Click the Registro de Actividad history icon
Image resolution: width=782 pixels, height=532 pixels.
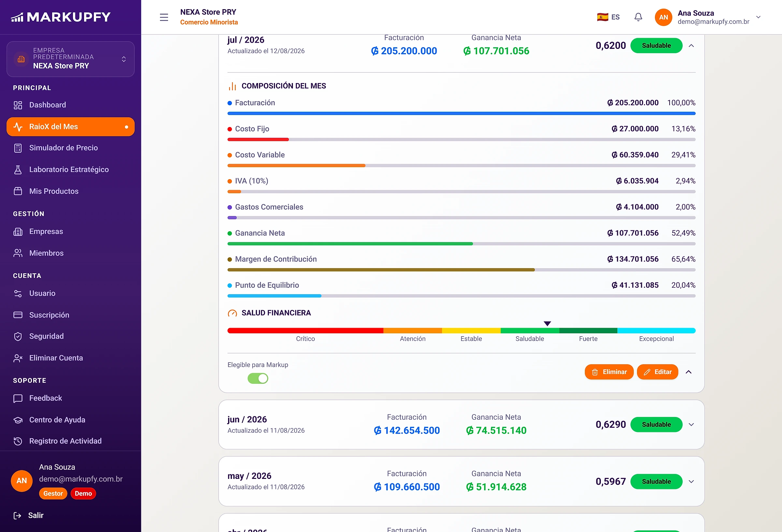(18, 441)
